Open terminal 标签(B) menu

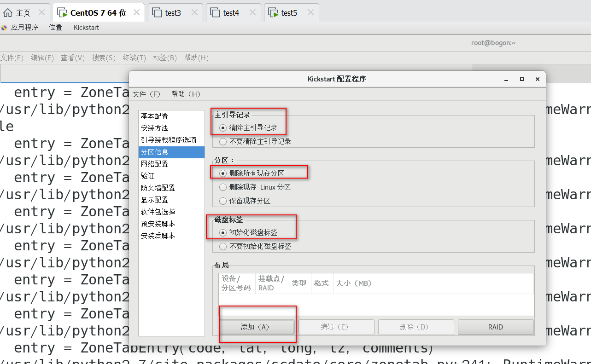point(165,58)
